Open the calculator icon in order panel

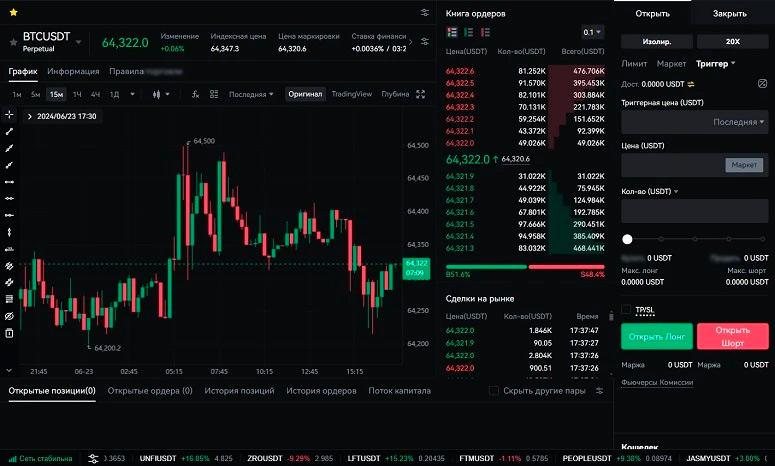point(762,84)
